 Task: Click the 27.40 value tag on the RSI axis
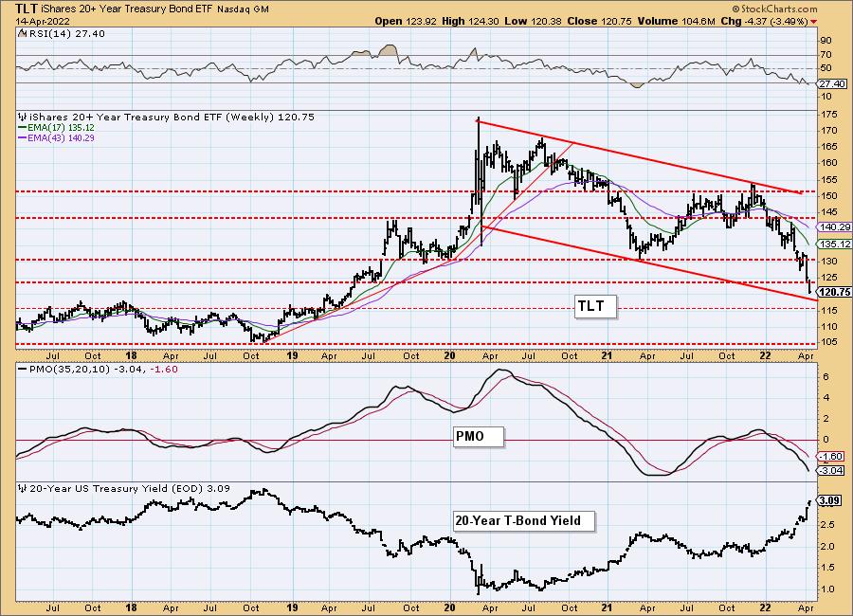[x=832, y=83]
